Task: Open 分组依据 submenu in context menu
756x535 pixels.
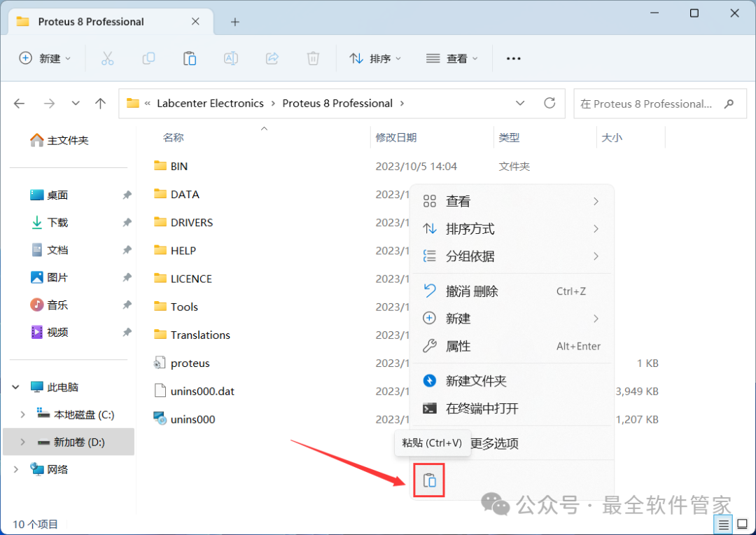Action: pyautogui.click(x=512, y=256)
